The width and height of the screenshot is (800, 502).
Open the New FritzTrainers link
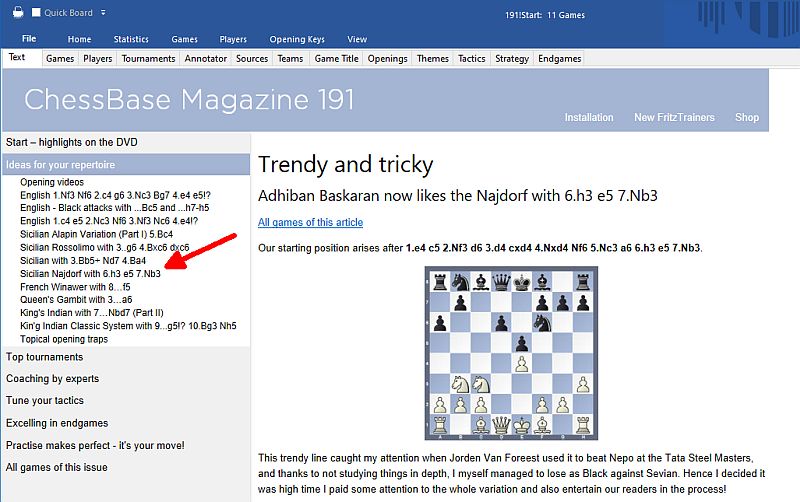coord(674,117)
